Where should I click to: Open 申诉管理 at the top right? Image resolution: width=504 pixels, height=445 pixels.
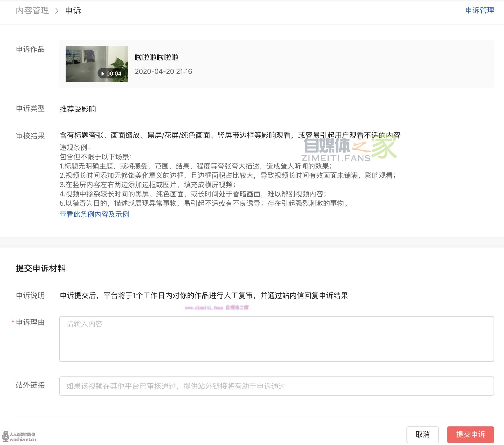point(480,10)
